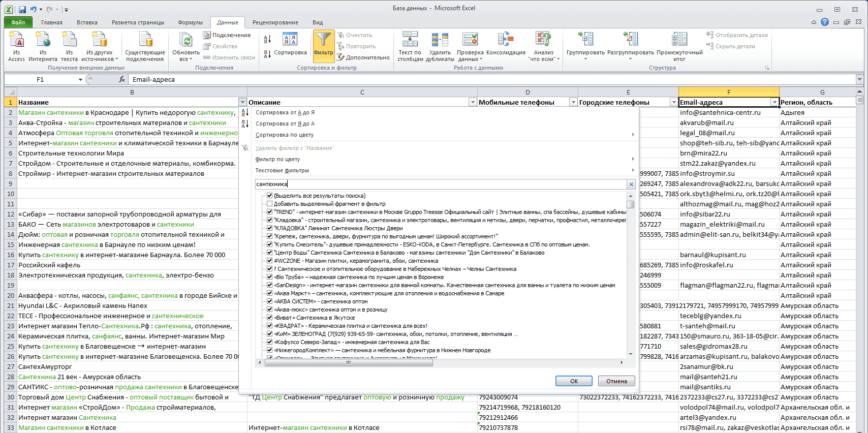Image resolution: width=868 pixels, height=433 pixels.
Task: Click the filter search field containing сантехника
Action: (x=441, y=184)
